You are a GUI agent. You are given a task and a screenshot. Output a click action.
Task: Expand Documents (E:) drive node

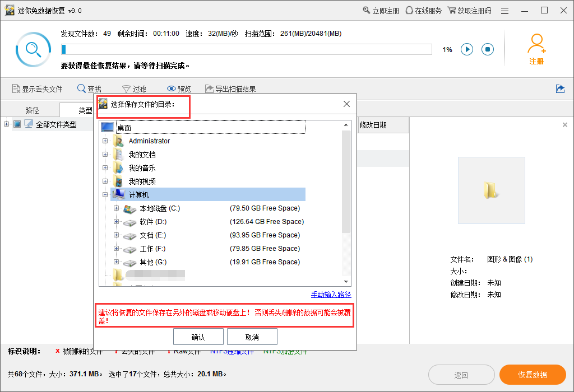click(116, 235)
